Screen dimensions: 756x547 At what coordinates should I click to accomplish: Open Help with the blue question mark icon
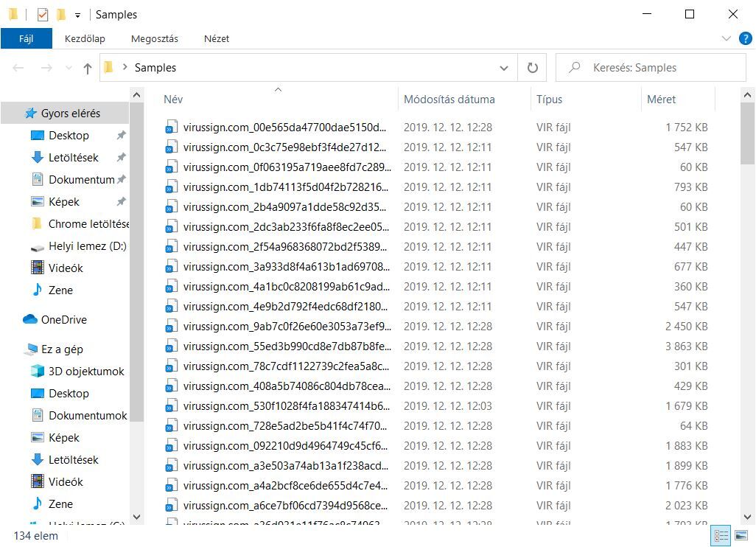(746, 38)
